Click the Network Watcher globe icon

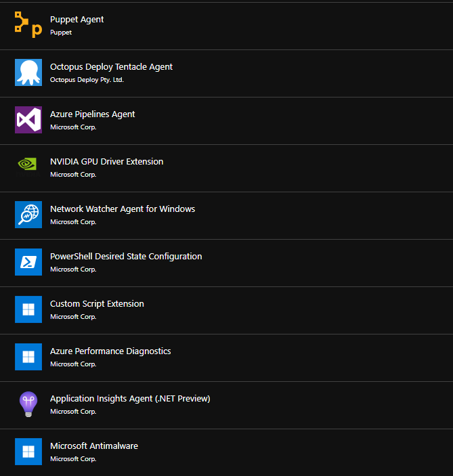point(28,215)
